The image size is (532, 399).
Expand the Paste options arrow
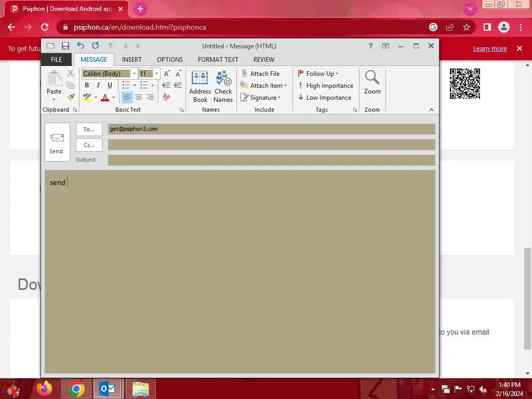click(x=54, y=100)
